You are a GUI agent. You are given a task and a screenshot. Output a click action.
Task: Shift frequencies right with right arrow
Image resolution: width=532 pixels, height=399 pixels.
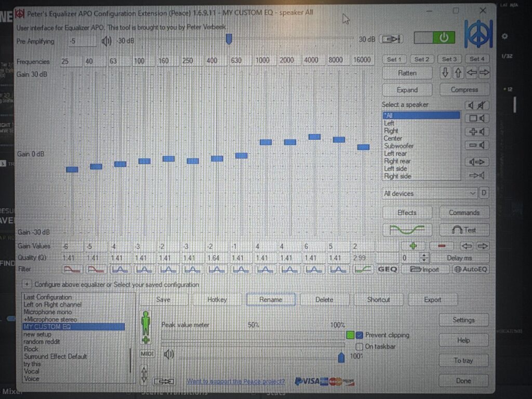point(484,73)
